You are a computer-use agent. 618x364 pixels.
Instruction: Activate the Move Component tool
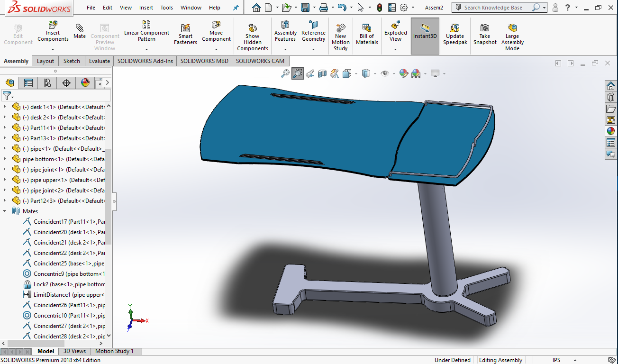point(216,31)
